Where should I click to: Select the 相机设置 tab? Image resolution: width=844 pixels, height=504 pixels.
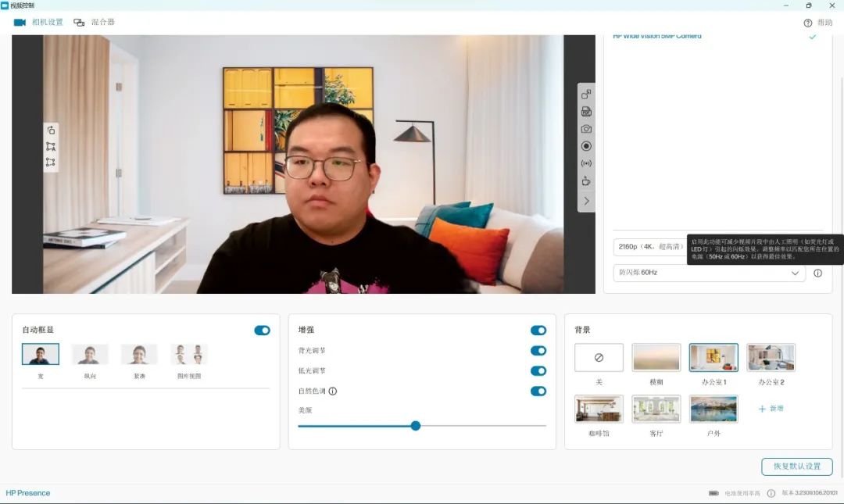(x=38, y=22)
